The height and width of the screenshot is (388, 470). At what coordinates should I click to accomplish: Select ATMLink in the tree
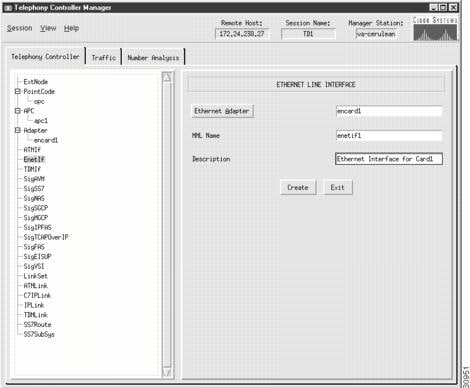coord(35,286)
